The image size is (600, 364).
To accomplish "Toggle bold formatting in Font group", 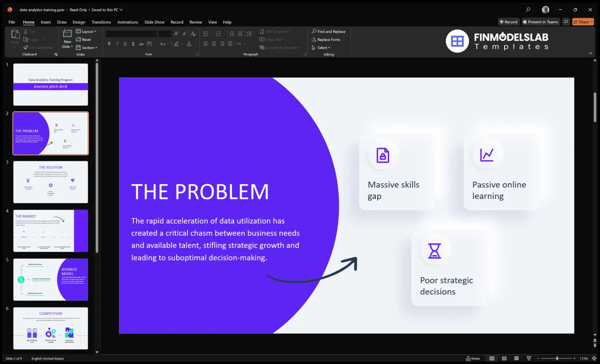I will 109,44.
